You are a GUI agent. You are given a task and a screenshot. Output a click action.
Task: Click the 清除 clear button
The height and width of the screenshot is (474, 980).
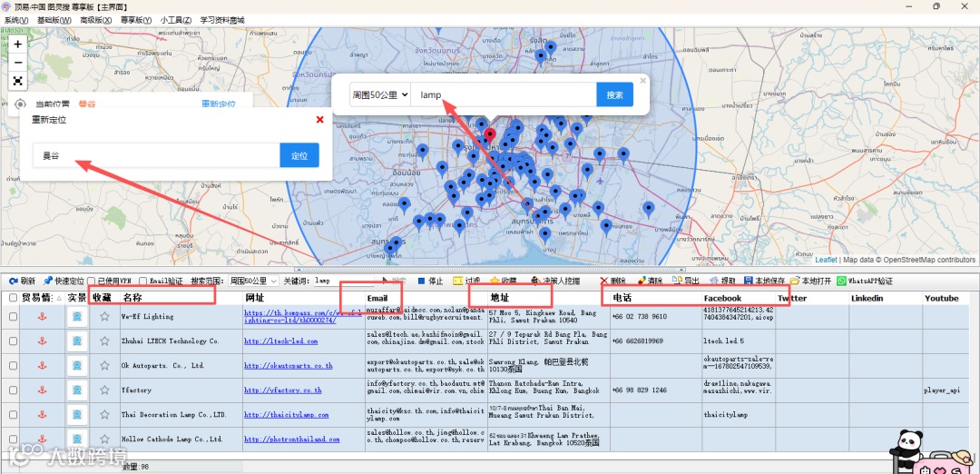pos(650,281)
